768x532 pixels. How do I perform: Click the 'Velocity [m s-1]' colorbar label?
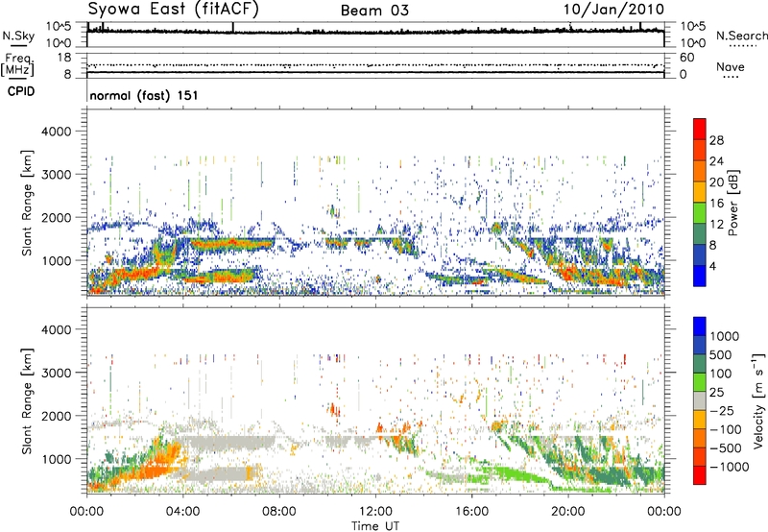click(758, 400)
